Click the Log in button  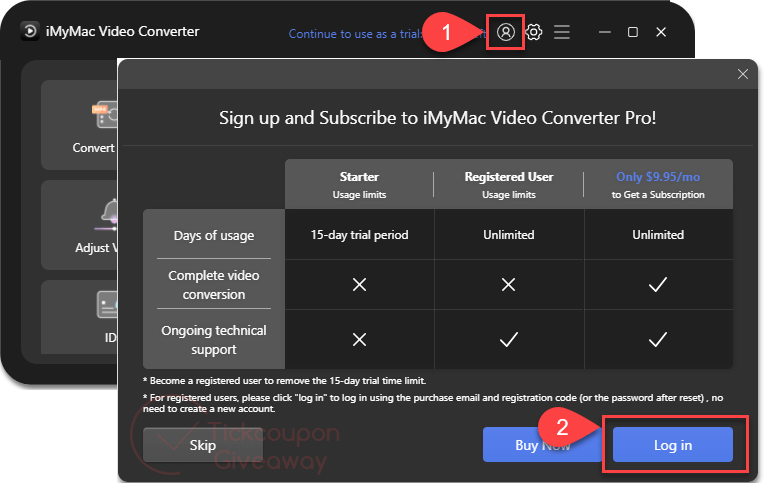click(672, 444)
